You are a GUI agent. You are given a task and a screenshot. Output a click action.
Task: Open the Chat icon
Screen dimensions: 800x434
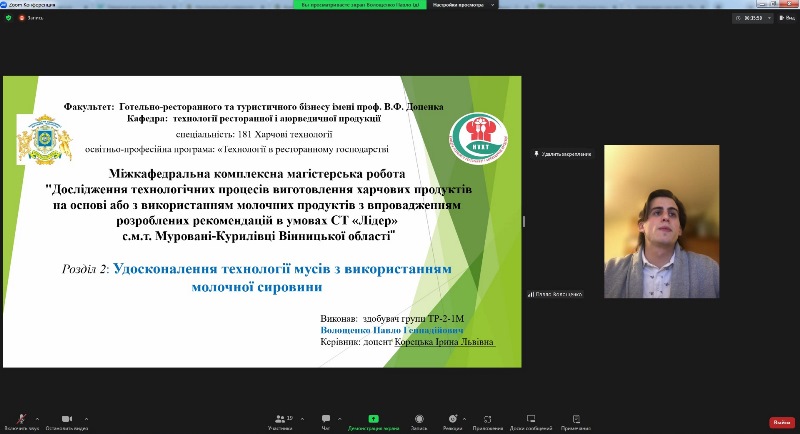326,419
